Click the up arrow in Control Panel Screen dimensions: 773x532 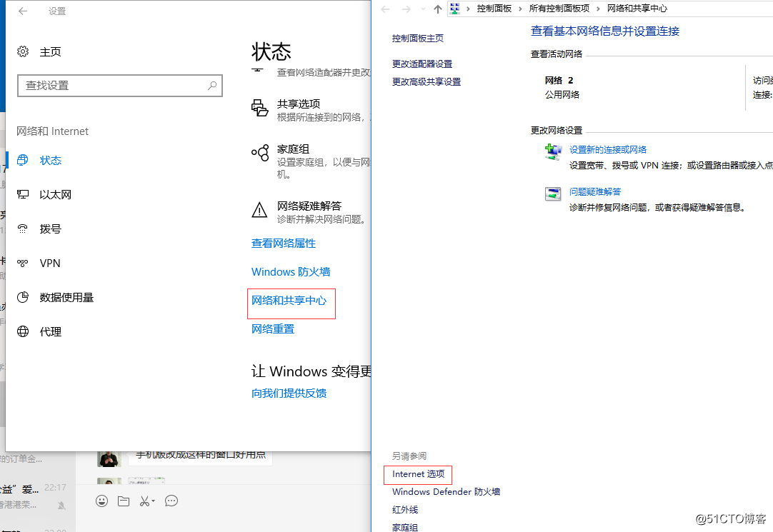tap(437, 9)
